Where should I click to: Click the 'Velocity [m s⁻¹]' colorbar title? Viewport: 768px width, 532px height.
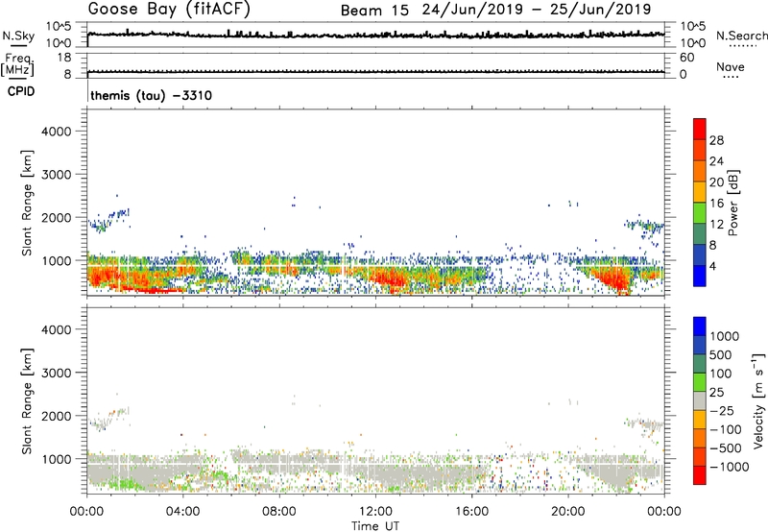[758, 400]
